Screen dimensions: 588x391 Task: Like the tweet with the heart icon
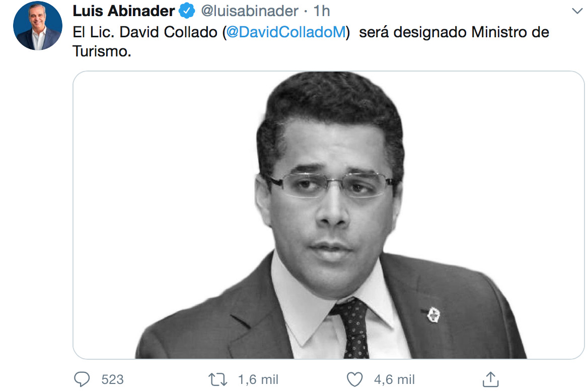(354, 379)
